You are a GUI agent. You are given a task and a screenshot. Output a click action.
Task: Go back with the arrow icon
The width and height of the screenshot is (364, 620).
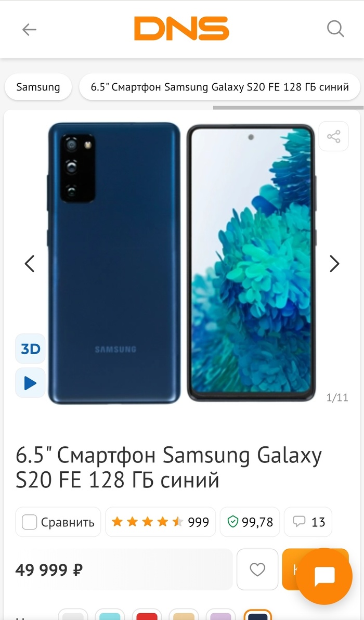pyautogui.click(x=29, y=29)
